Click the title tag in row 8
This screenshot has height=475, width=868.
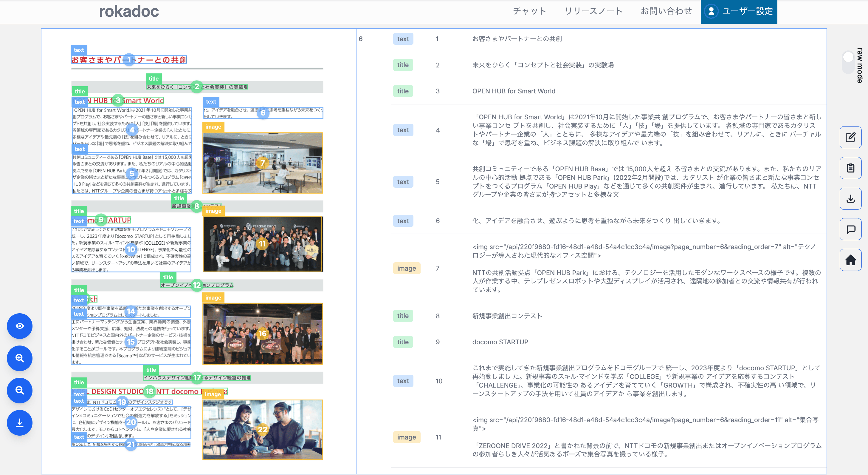pos(403,316)
